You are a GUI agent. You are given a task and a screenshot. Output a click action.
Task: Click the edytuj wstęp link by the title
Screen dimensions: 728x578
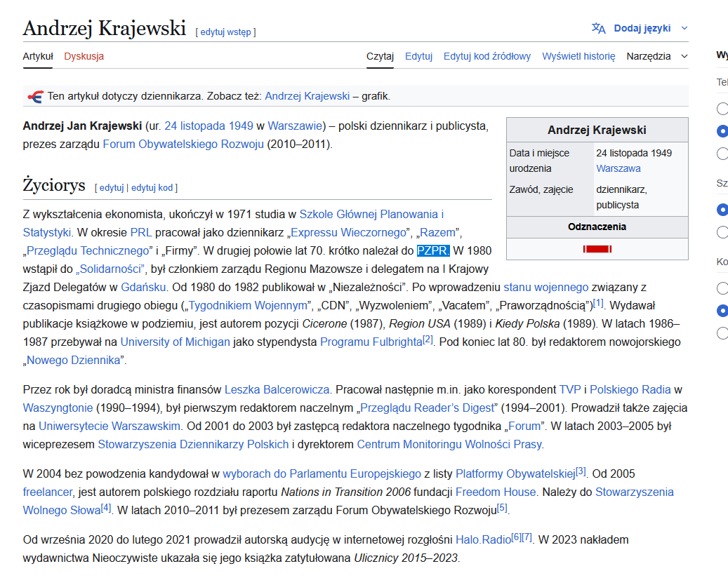tap(225, 32)
